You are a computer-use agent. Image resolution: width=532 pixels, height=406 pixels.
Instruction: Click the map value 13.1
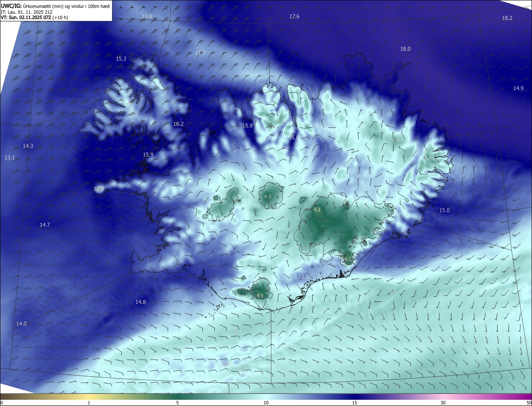click(10, 158)
